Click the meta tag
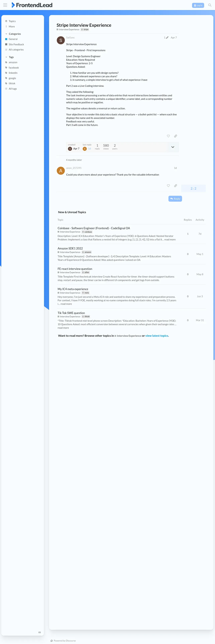Viewport: 215px width, 644px height. [x=86, y=293]
